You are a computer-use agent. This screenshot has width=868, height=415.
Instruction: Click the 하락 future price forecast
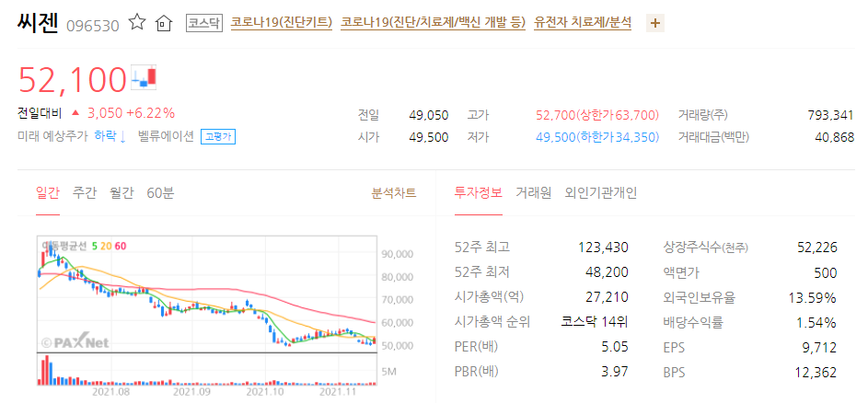[110, 137]
